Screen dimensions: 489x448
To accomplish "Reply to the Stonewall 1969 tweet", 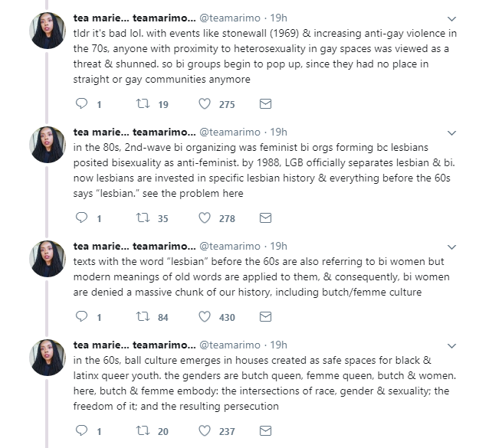I will [84, 103].
